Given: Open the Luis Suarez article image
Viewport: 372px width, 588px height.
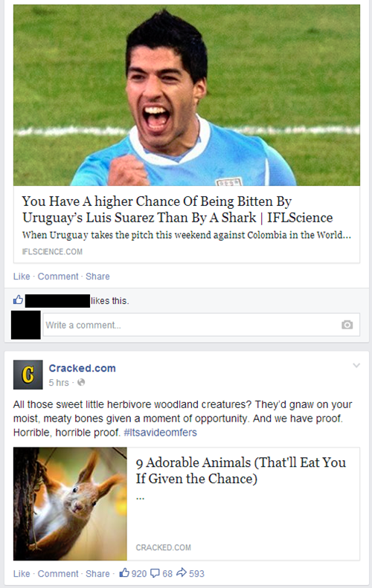Looking at the screenshot, I should [187, 95].
